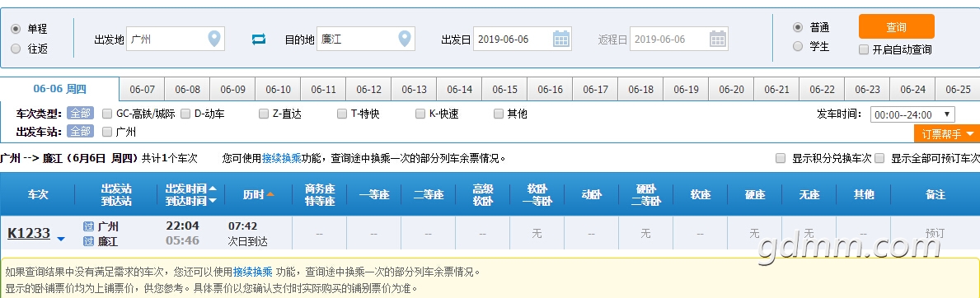Screen dimensions: 980x298
Task: Open the calendar icon for 返程日
Action: tap(718, 39)
